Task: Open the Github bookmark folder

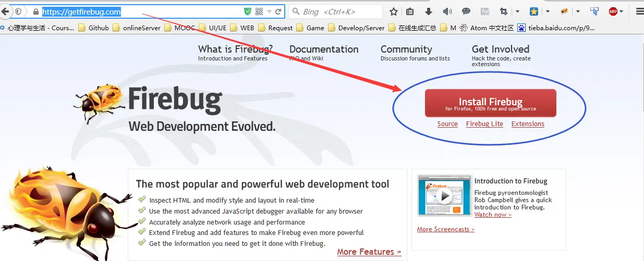Action: coord(93,28)
